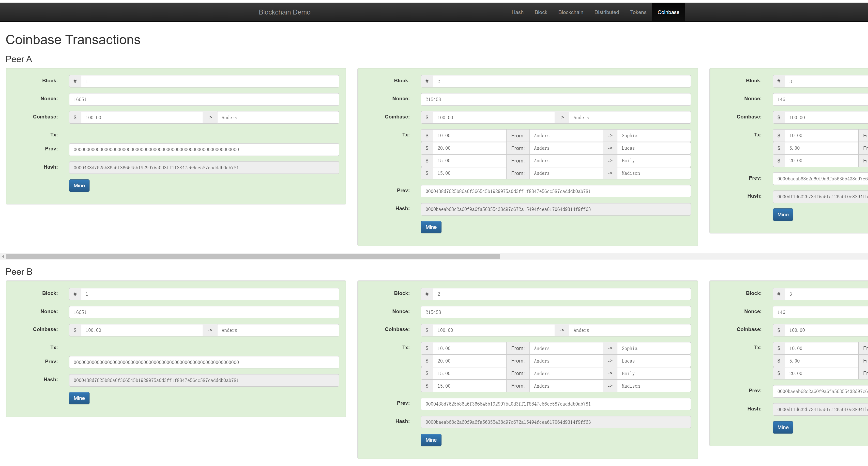Mine Peer A block 1
Image resolution: width=868 pixels, height=466 pixels.
[79, 186]
